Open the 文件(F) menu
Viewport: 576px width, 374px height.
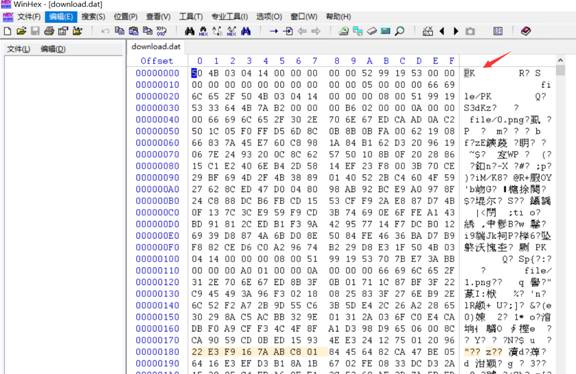(29, 17)
